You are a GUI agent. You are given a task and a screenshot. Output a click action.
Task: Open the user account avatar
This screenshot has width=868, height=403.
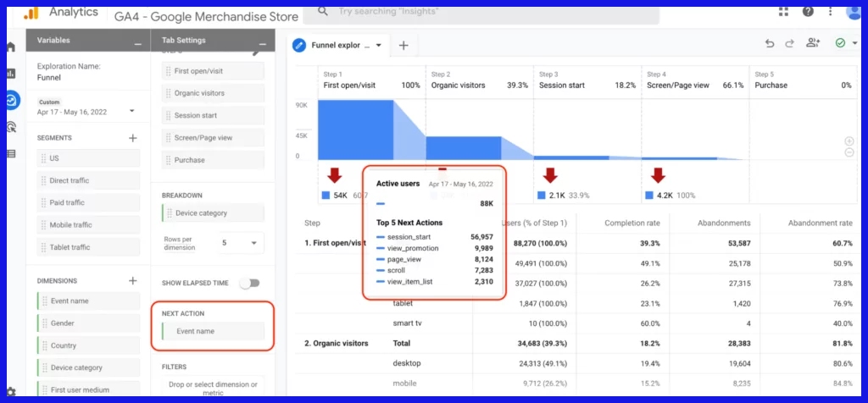click(x=854, y=12)
